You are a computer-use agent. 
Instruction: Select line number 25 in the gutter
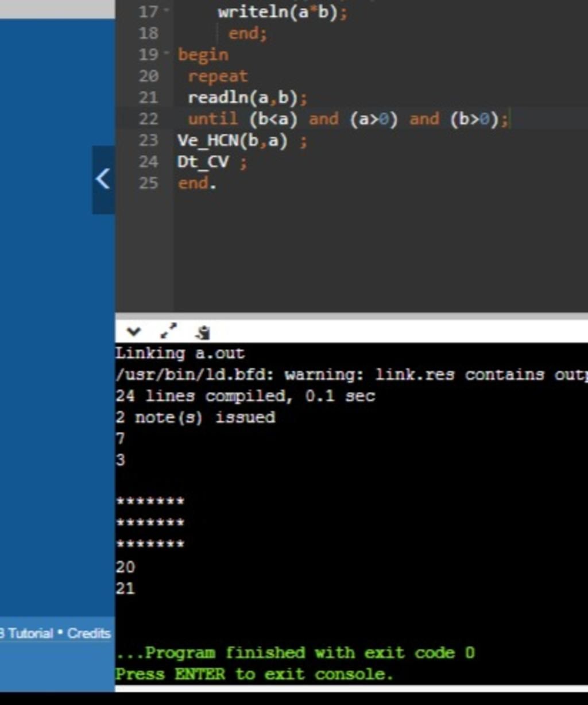tap(148, 183)
